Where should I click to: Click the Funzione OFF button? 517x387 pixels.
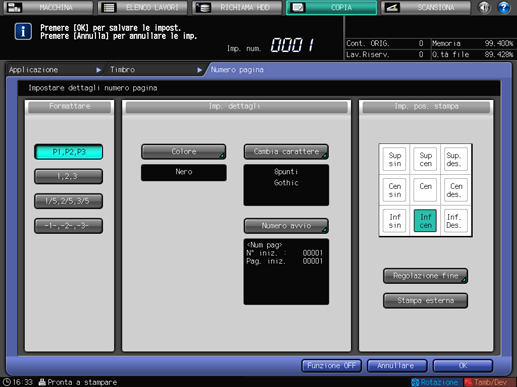click(332, 366)
